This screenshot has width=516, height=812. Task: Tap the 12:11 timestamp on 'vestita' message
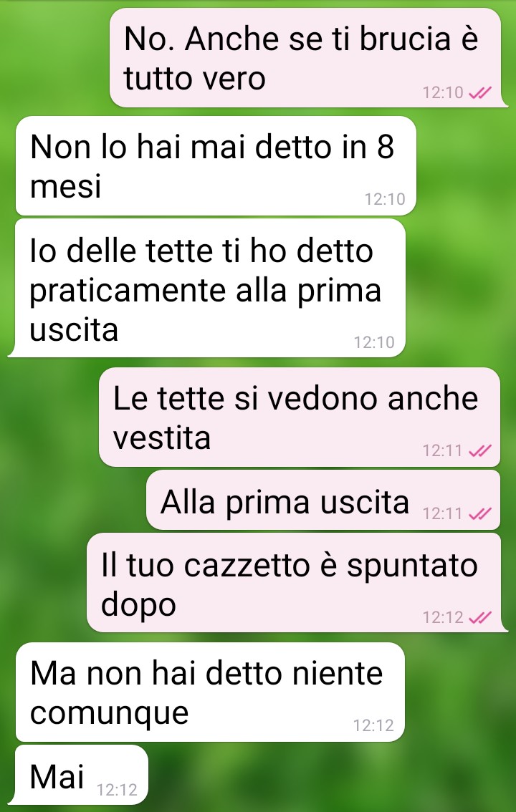point(442,451)
